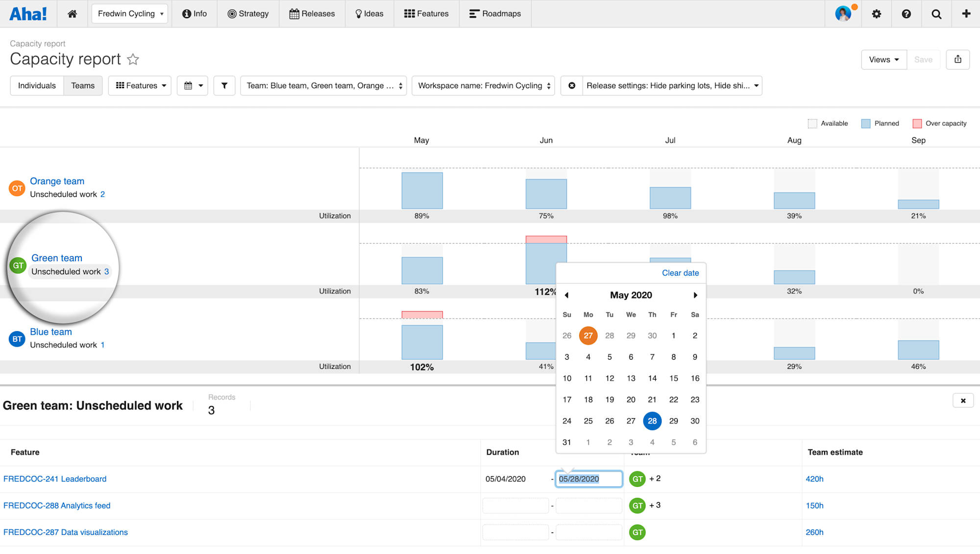980x554 pixels.
Task: Open the search magnifier icon
Action: point(936,14)
